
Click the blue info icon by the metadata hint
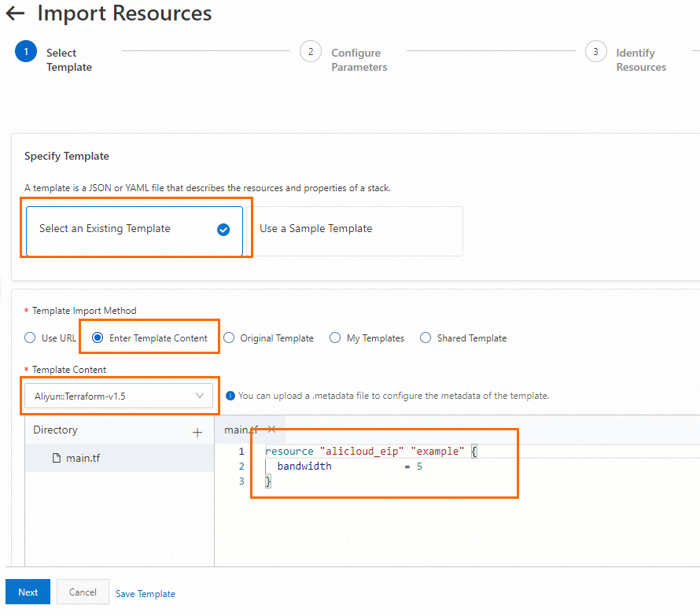pyautogui.click(x=230, y=396)
